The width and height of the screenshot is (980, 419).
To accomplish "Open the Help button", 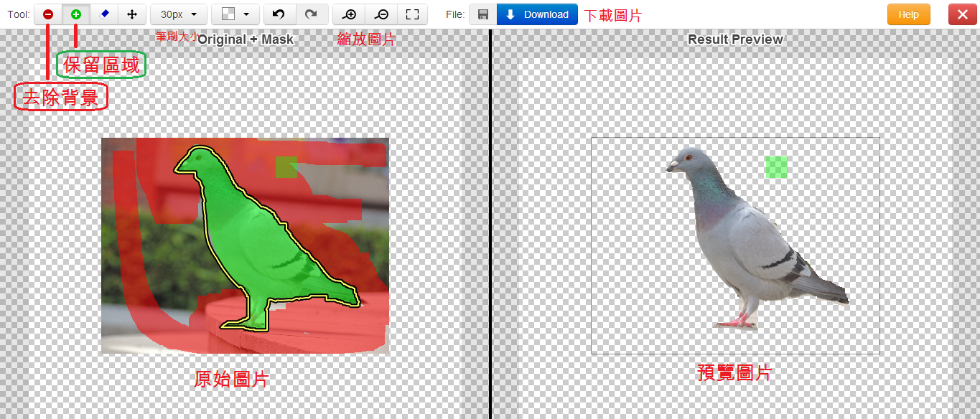I will click(x=908, y=14).
